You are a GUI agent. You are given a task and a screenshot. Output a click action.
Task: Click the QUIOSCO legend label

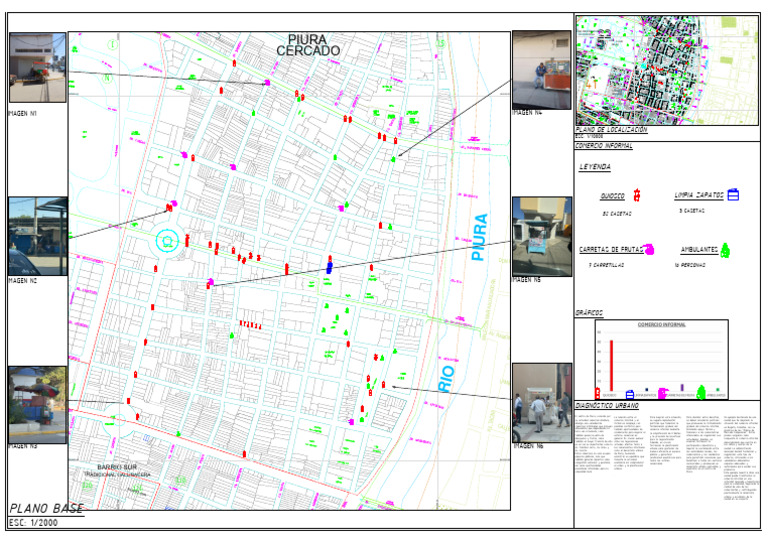tap(613, 196)
